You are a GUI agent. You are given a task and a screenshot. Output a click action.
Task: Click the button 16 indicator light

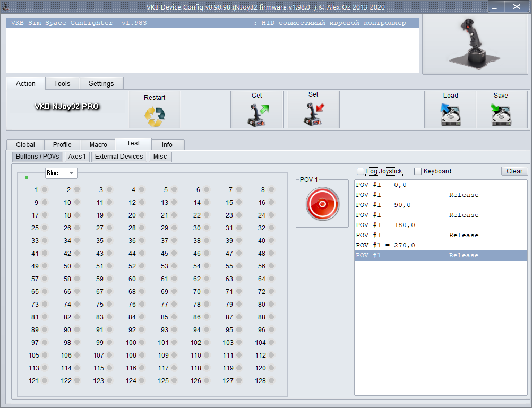271,203
